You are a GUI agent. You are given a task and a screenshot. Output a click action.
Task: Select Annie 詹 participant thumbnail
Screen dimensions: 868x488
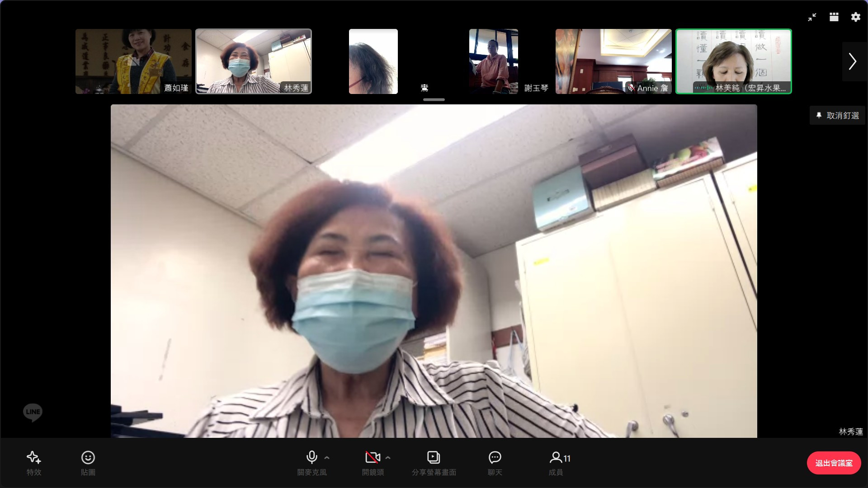pos(613,61)
